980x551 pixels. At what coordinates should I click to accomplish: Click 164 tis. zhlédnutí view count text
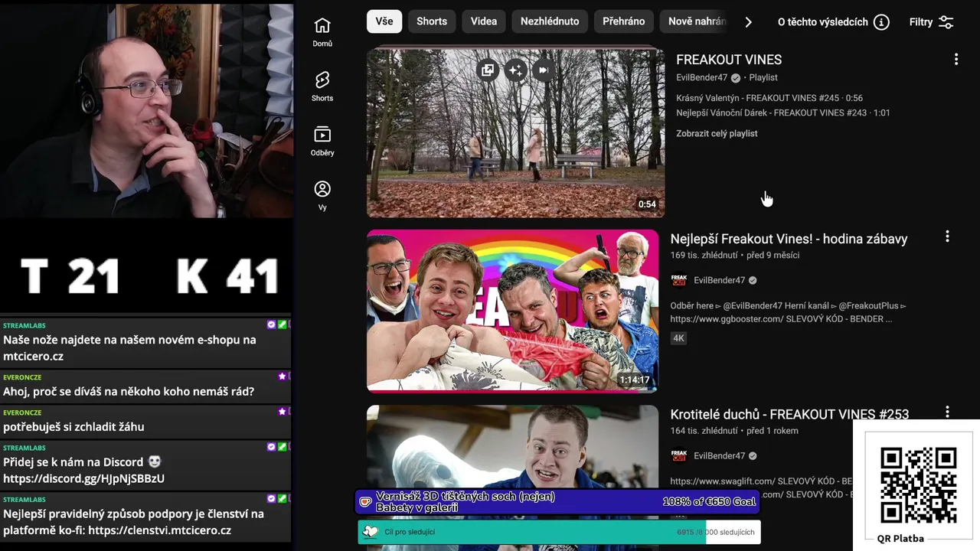pyautogui.click(x=704, y=430)
